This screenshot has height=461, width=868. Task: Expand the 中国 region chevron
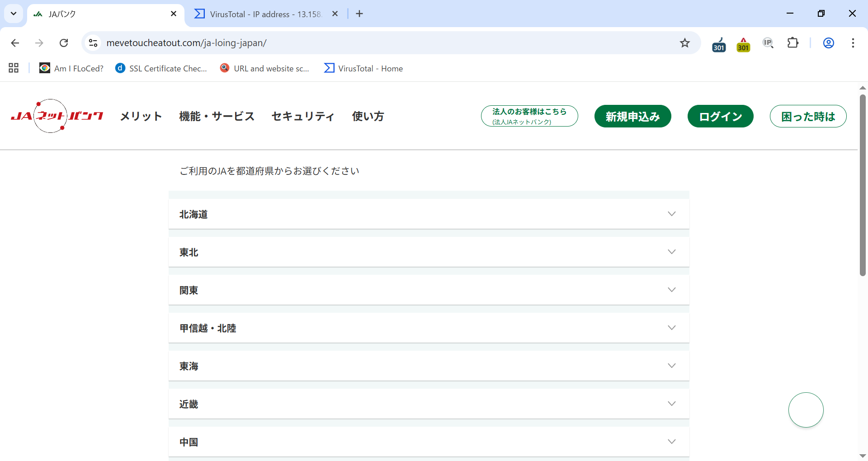[672, 442]
